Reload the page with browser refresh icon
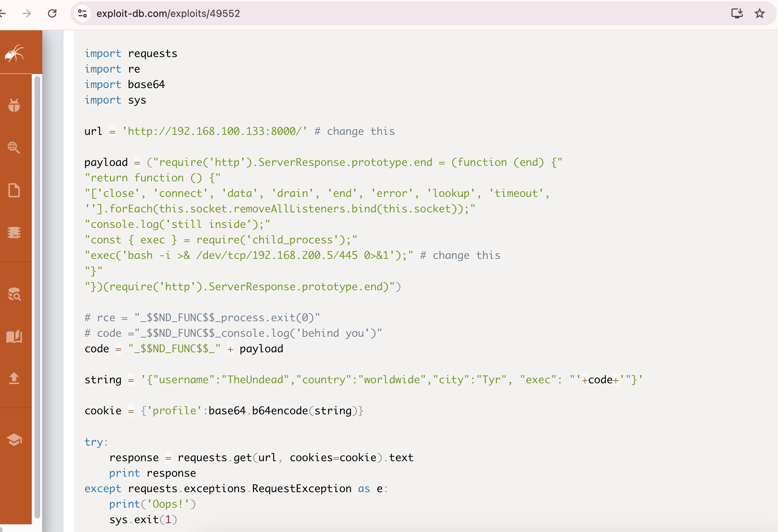The image size is (778, 532). (52, 13)
